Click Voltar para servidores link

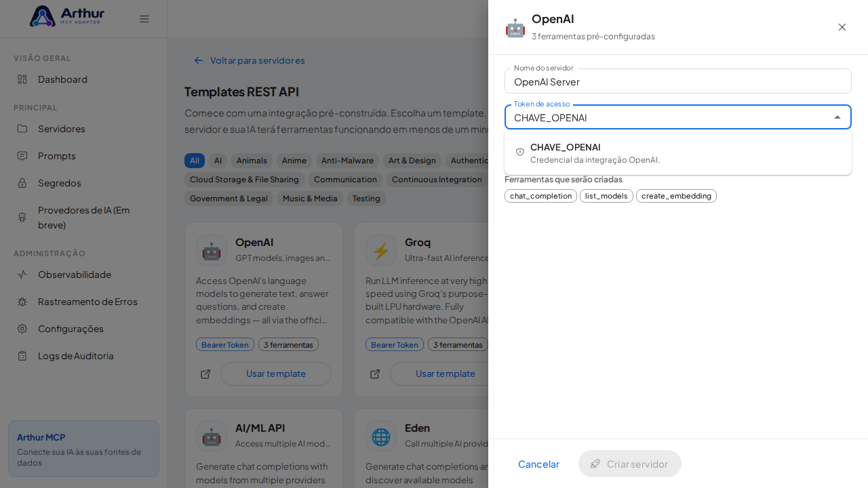tap(249, 60)
